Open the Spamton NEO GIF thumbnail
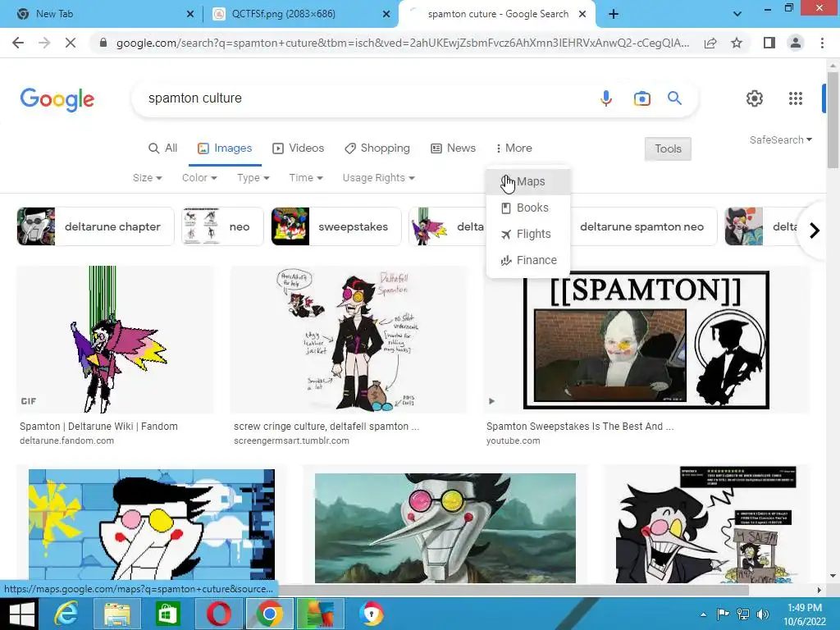This screenshot has height=630, width=840. [115, 340]
